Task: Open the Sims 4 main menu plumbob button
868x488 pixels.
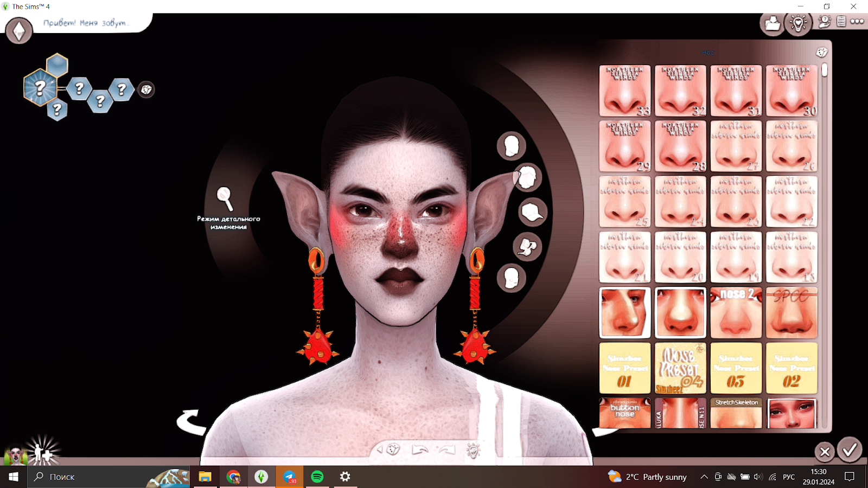Action: coord(19,30)
